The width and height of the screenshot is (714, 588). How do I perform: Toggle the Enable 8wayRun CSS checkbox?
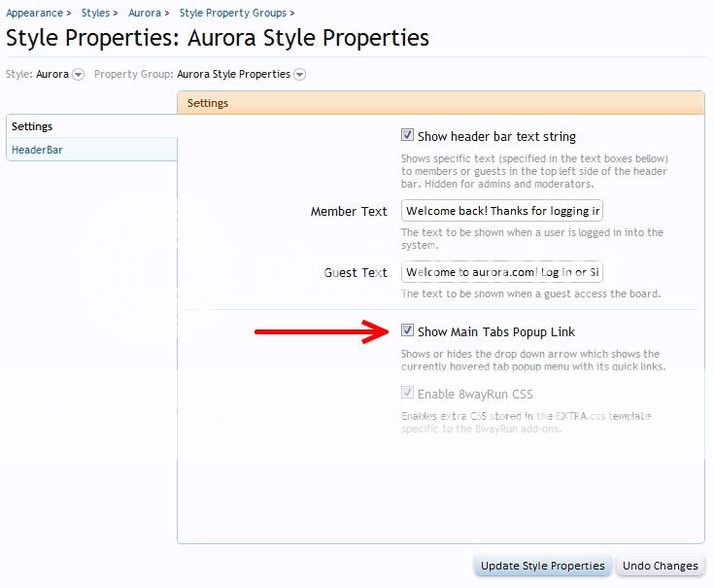click(408, 394)
